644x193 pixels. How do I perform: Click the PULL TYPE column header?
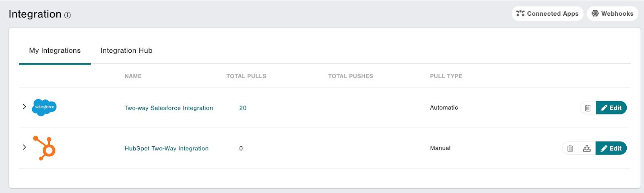click(446, 76)
